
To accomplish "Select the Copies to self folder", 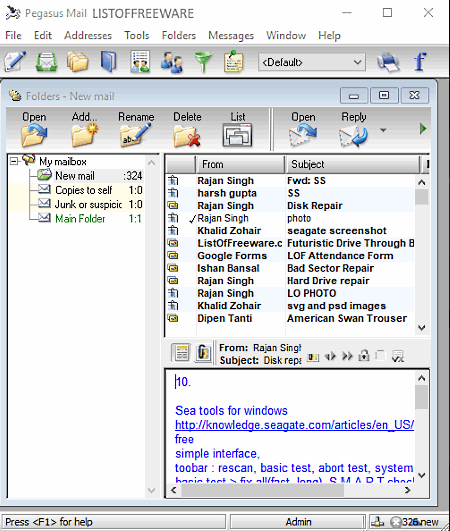I will point(90,190).
